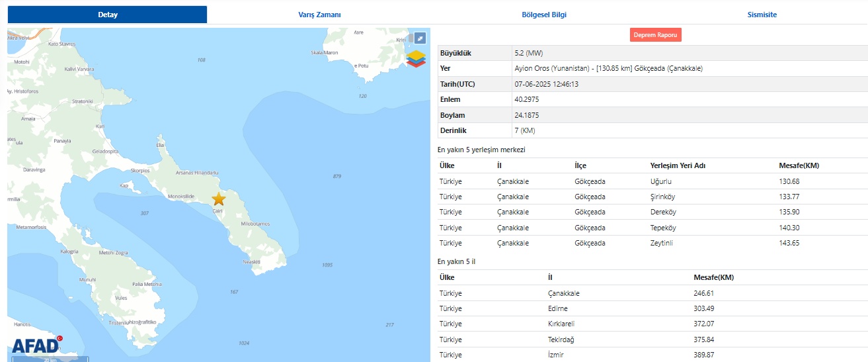Click the AFAD logo on the map

pyautogui.click(x=33, y=345)
